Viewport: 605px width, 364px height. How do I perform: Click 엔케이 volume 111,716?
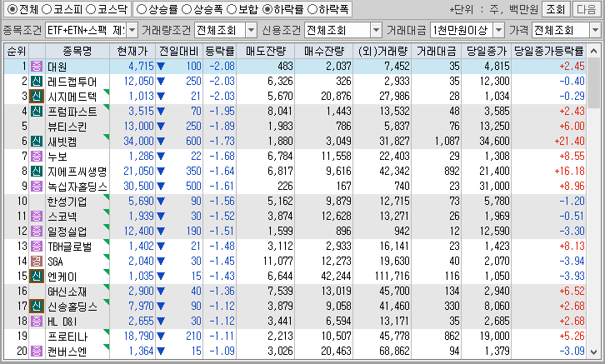pyautogui.click(x=392, y=276)
